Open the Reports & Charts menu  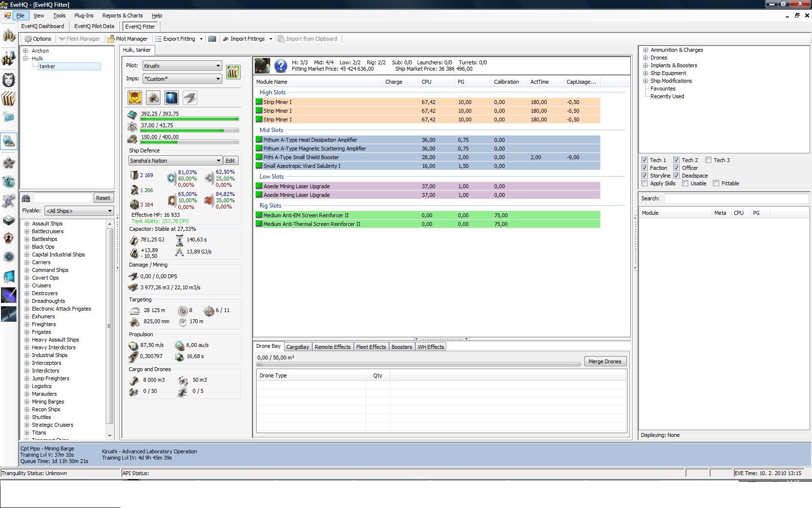click(122, 15)
